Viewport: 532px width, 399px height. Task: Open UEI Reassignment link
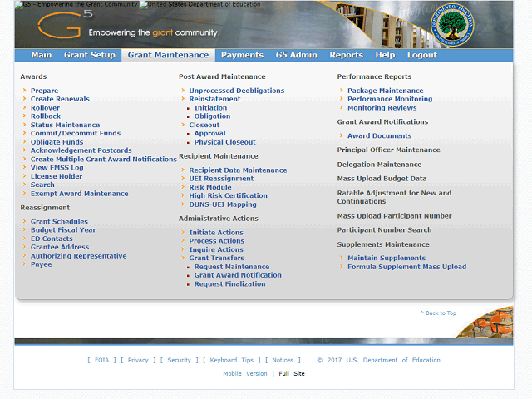221,179
